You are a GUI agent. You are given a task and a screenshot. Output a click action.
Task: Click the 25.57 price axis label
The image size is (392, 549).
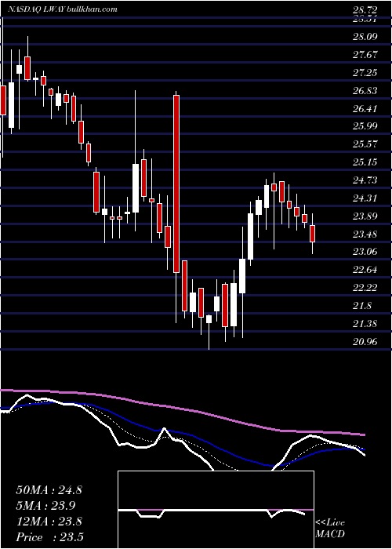[x=365, y=144]
